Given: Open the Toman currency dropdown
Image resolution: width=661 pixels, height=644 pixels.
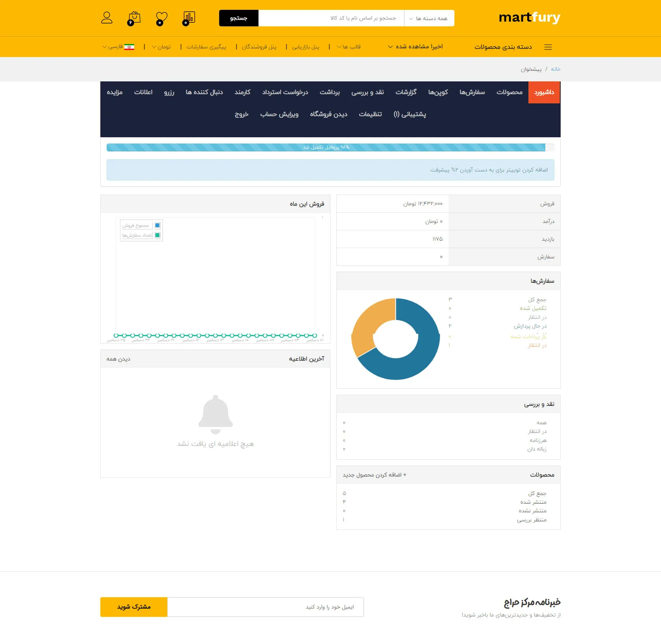Looking at the screenshot, I should 161,47.
